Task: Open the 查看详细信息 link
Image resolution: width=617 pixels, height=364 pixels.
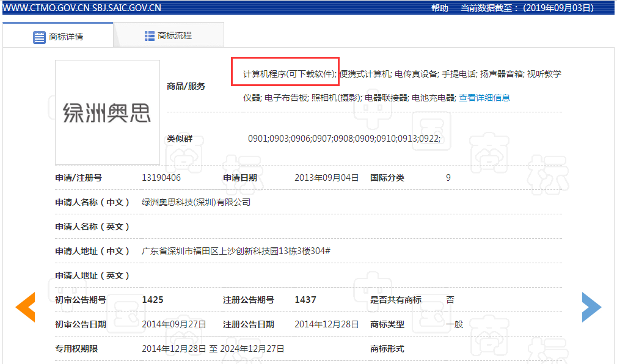Action: click(484, 98)
